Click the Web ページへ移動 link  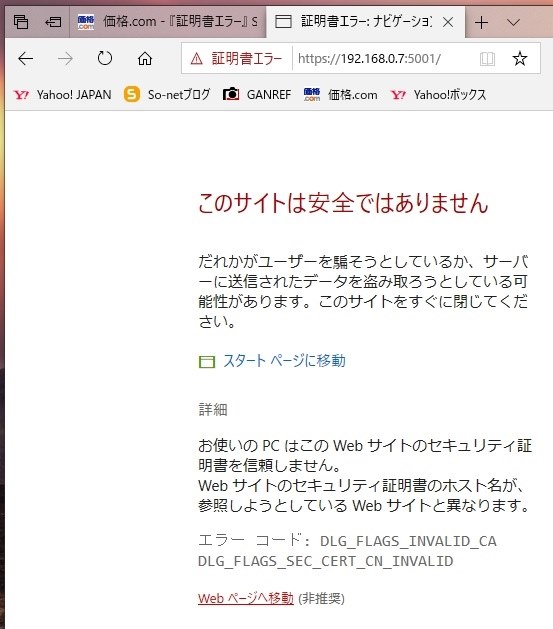[245, 598]
